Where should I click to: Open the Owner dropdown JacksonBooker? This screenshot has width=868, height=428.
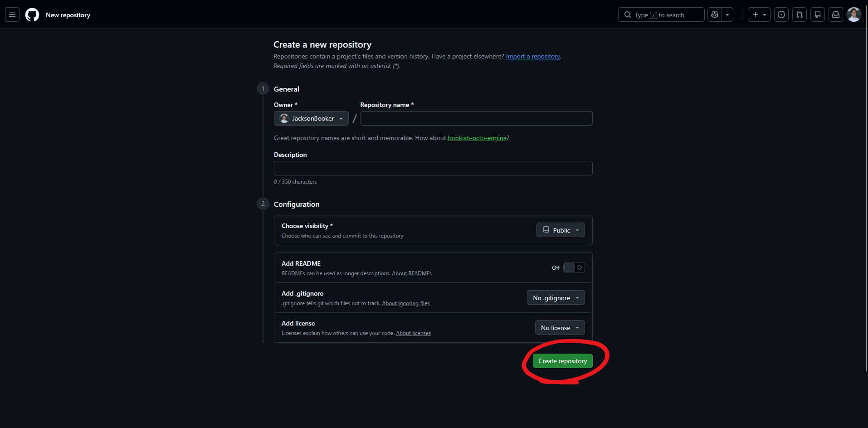tap(311, 118)
